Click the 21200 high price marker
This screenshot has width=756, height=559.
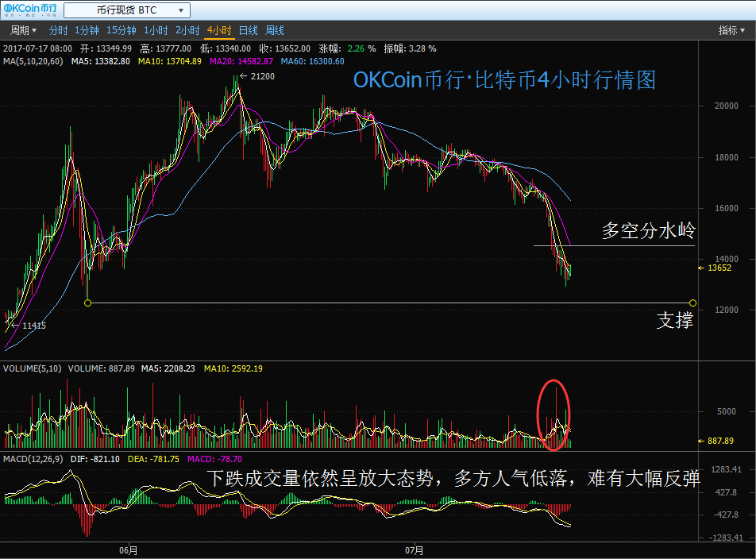pos(257,76)
